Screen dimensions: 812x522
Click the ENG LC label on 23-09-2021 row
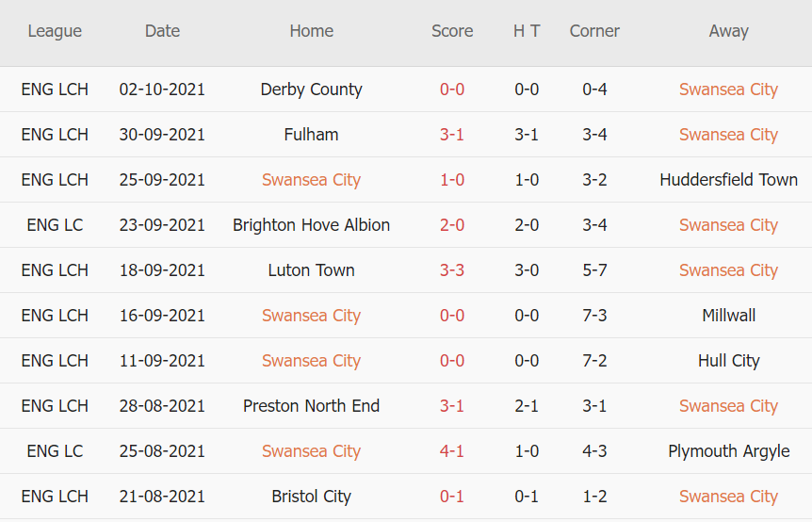pyautogui.click(x=55, y=225)
